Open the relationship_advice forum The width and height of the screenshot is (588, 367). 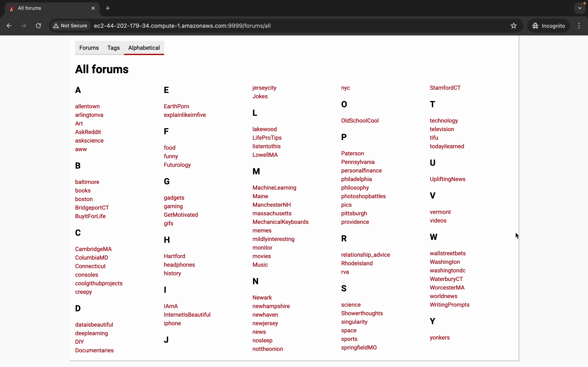(x=365, y=255)
